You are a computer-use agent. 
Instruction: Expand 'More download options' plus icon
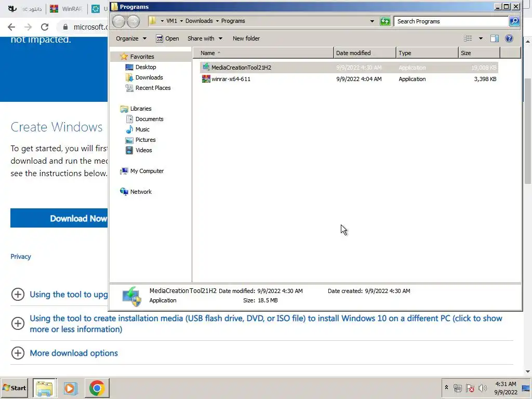(x=18, y=353)
